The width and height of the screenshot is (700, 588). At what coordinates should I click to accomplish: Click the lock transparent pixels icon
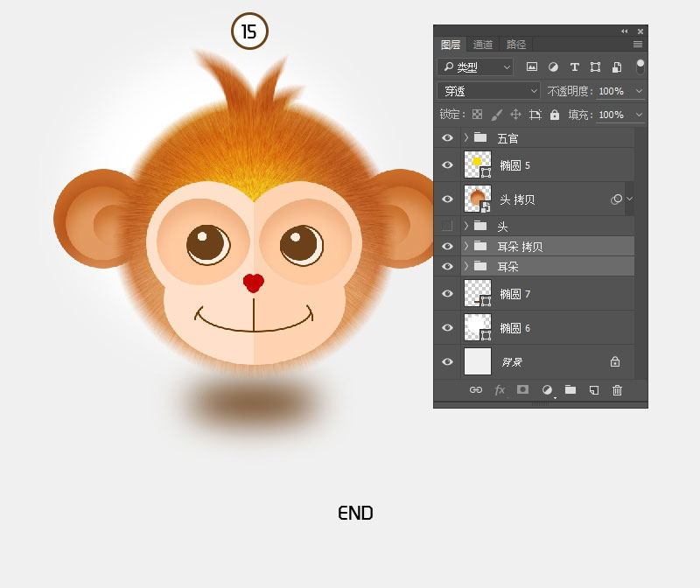477,115
